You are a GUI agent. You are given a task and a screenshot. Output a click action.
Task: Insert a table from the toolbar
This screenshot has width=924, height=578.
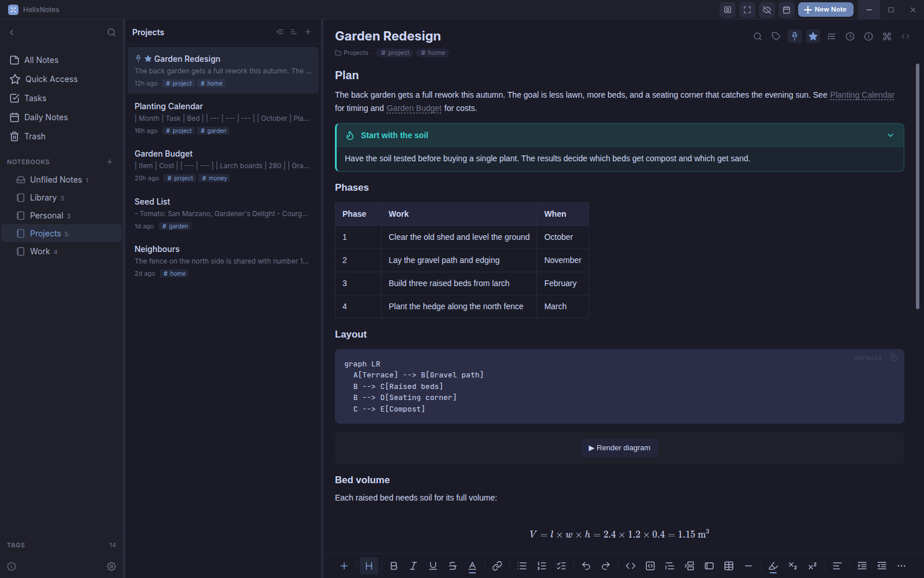(x=729, y=566)
